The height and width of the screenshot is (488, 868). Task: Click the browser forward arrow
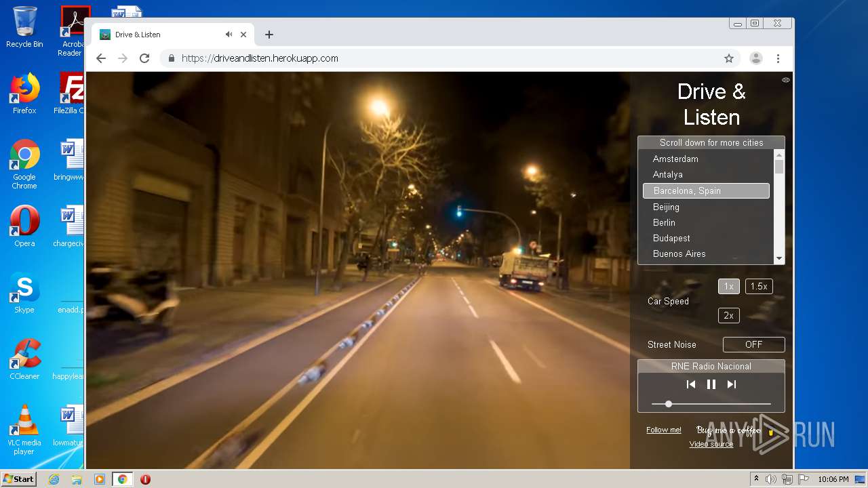click(123, 58)
